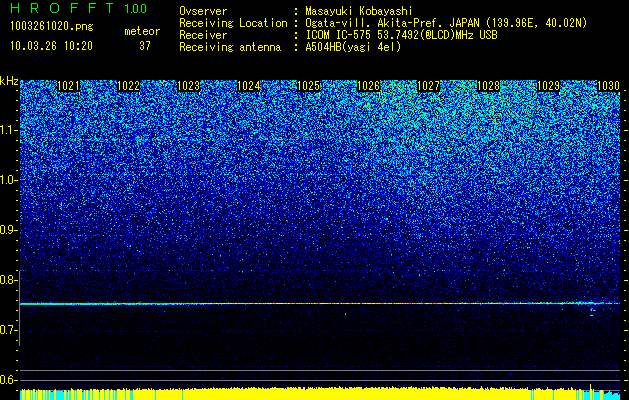Click the meteor label

(x=142, y=31)
